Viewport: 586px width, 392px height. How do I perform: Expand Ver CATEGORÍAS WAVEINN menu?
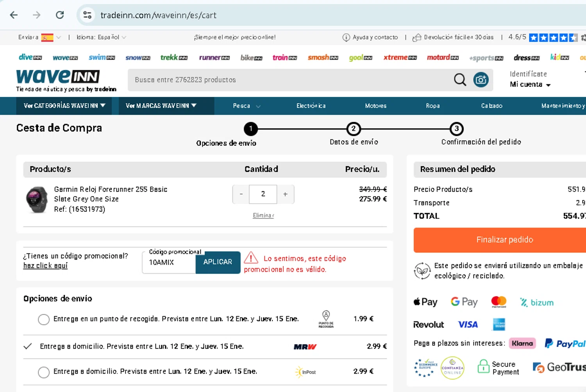tap(64, 106)
